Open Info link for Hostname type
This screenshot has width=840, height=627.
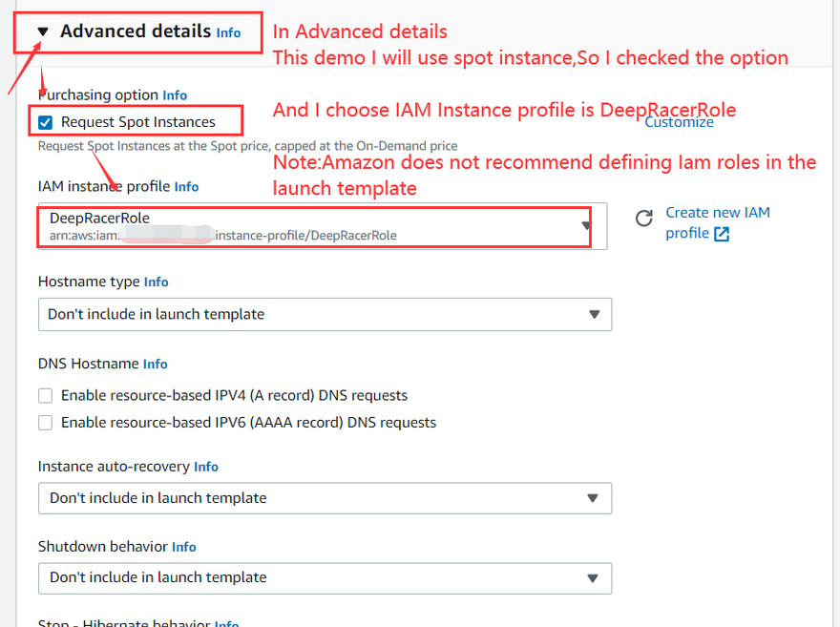point(156,282)
